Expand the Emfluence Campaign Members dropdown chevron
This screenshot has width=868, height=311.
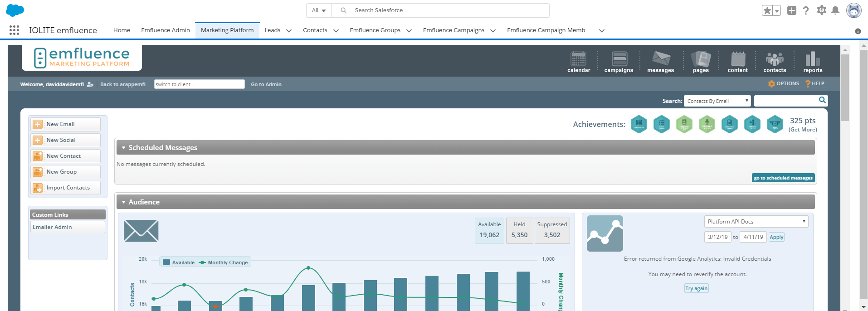pyautogui.click(x=602, y=31)
